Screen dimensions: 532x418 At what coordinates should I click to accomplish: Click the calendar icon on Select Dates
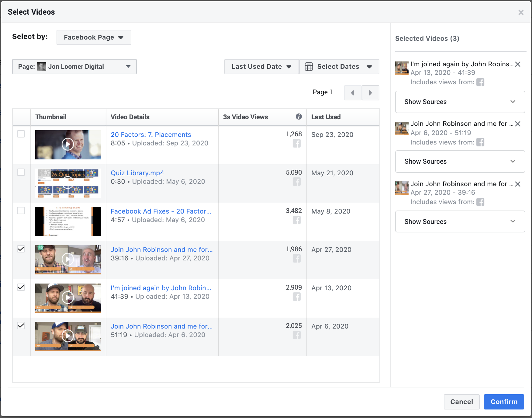tap(309, 66)
